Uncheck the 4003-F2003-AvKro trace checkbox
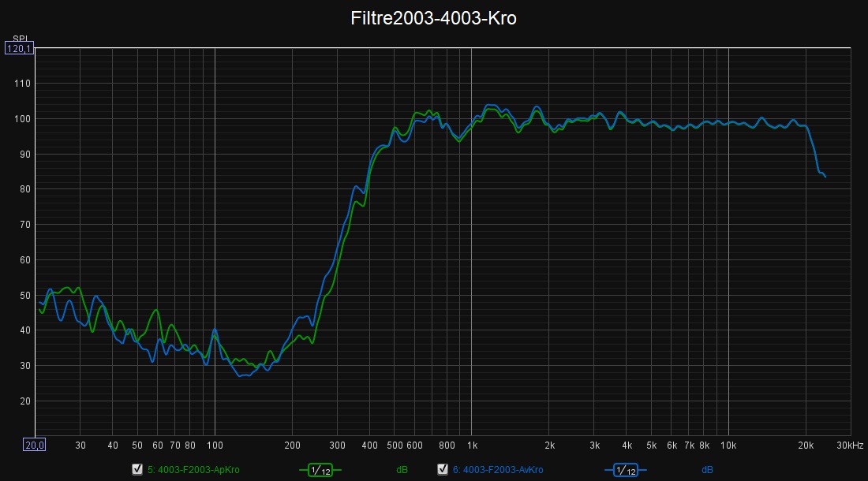 tap(443, 470)
